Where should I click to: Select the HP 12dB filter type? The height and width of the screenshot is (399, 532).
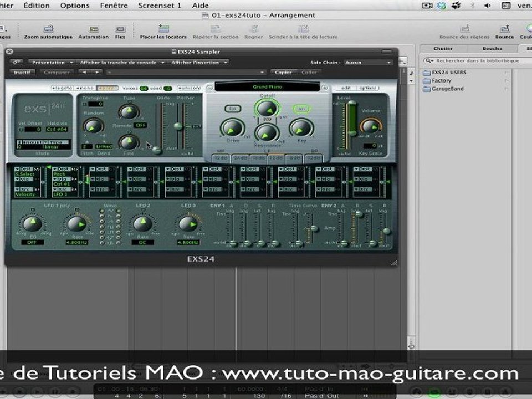(x=221, y=158)
